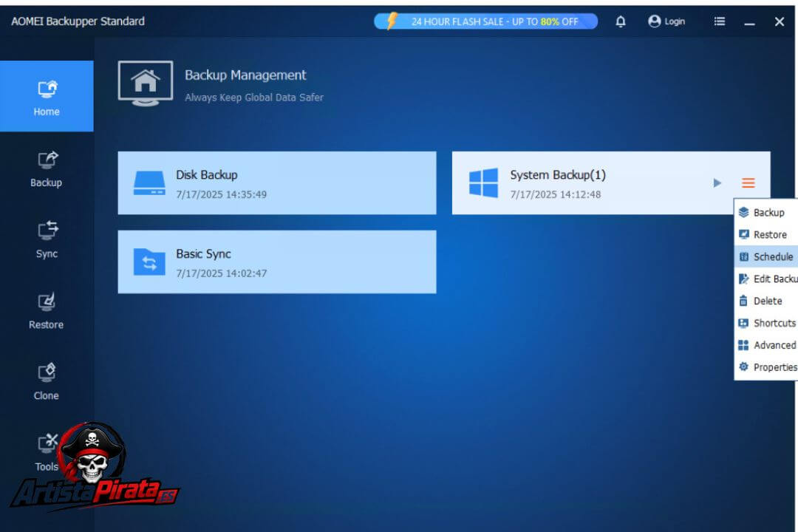Click the Login account button
Viewport: 798px width, 532px height.
tap(666, 21)
